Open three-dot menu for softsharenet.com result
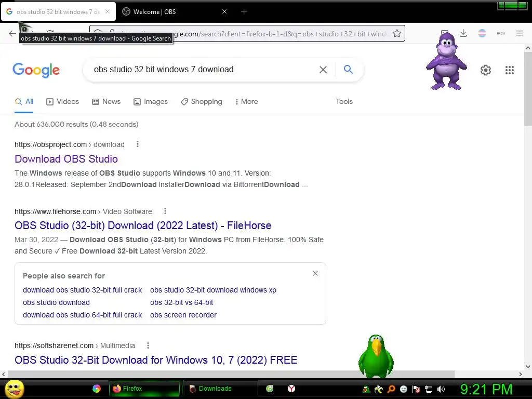This screenshot has width=532, height=399. pos(148,345)
